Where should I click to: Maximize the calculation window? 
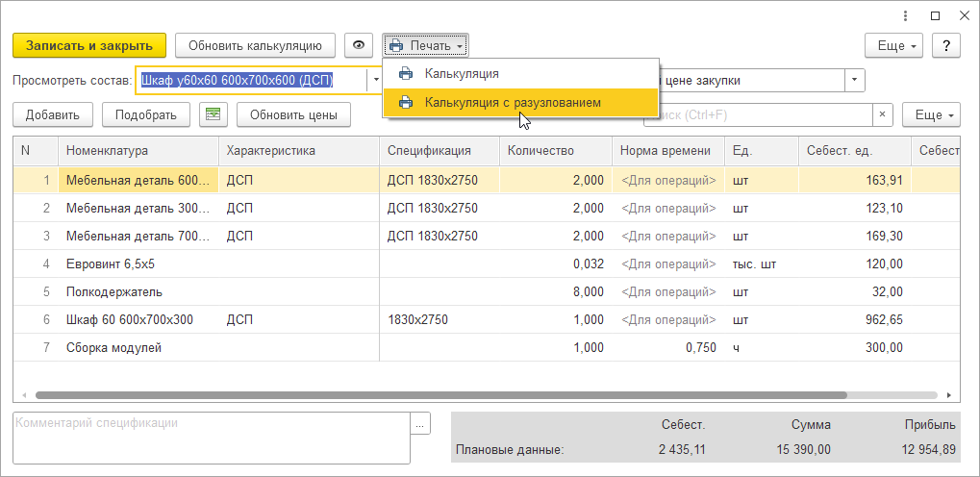[935, 16]
